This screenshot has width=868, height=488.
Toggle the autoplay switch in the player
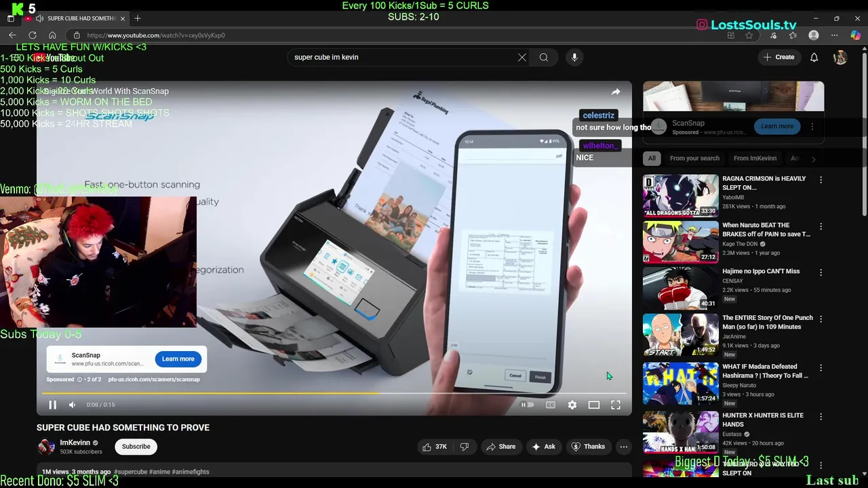[x=527, y=405]
